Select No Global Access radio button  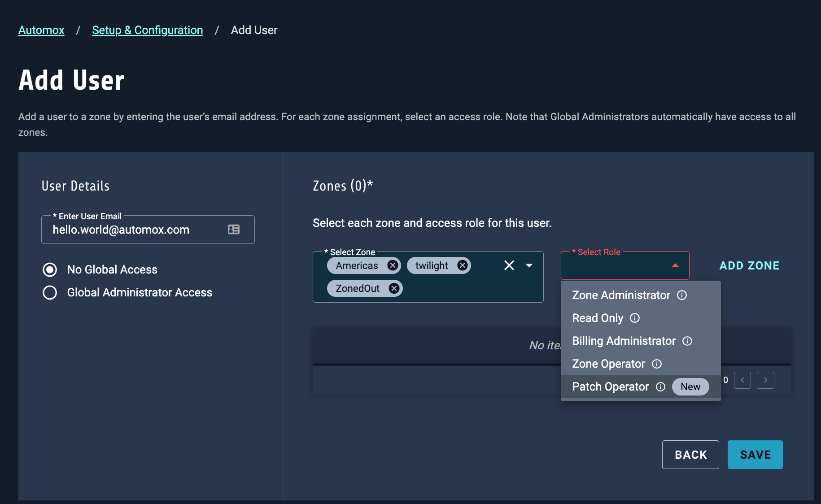50,269
